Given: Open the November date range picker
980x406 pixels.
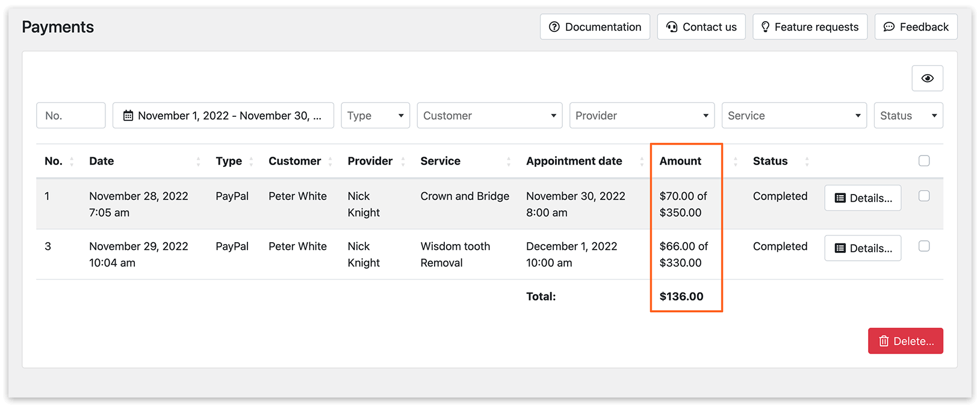Looking at the screenshot, I should [x=223, y=116].
